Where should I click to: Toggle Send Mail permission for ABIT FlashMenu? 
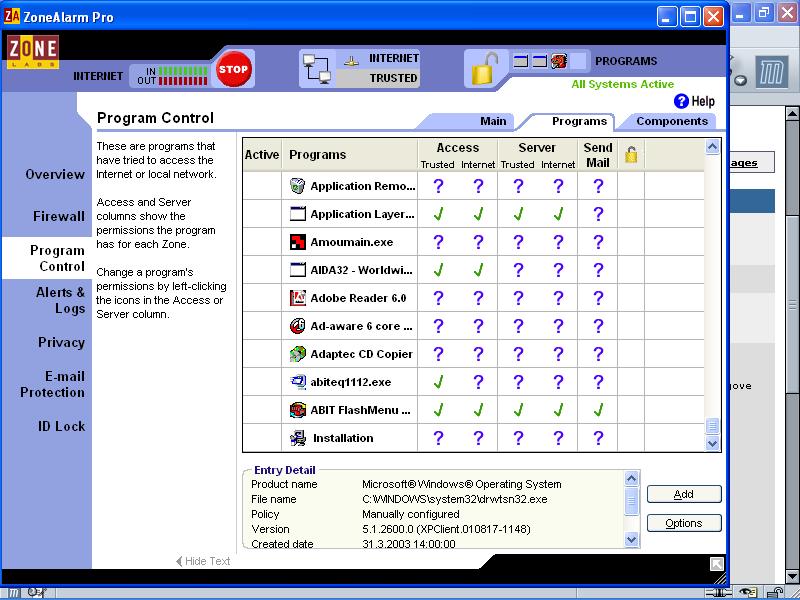598,410
